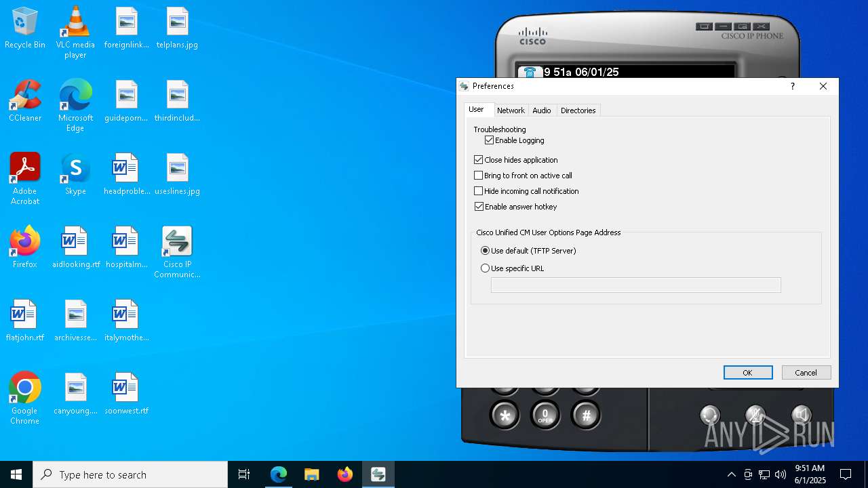The height and width of the screenshot is (488, 868).
Task: Select telplans.jpg file on desktop
Action: point(177,28)
